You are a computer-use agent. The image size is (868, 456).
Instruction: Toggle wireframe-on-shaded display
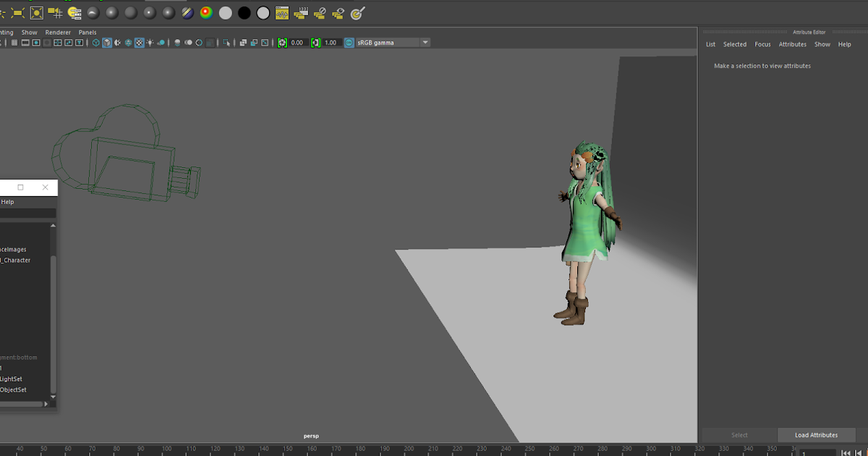(117, 43)
